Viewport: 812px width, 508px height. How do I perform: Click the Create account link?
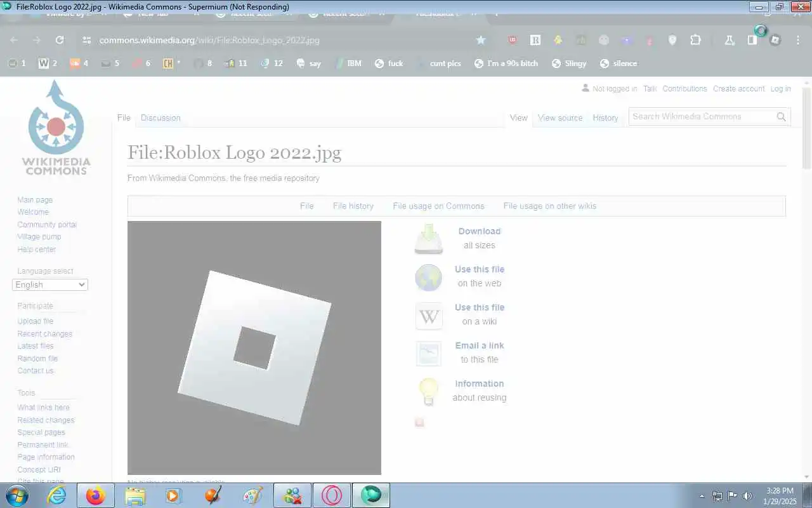(739, 89)
